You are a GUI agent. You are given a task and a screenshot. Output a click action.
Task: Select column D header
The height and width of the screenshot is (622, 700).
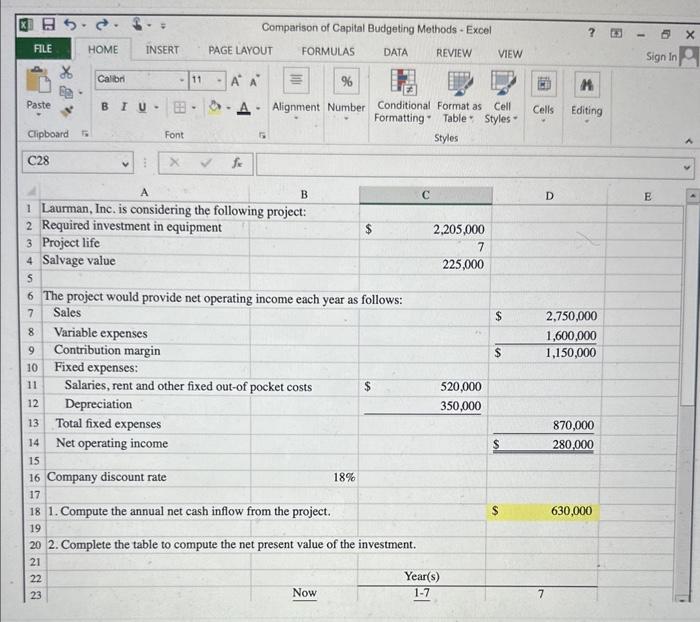[550, 196]
